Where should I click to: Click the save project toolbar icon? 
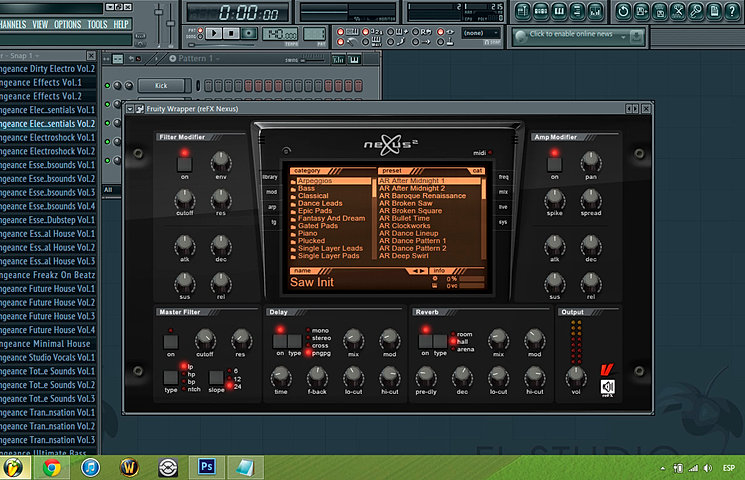click(x=641, y=11)
